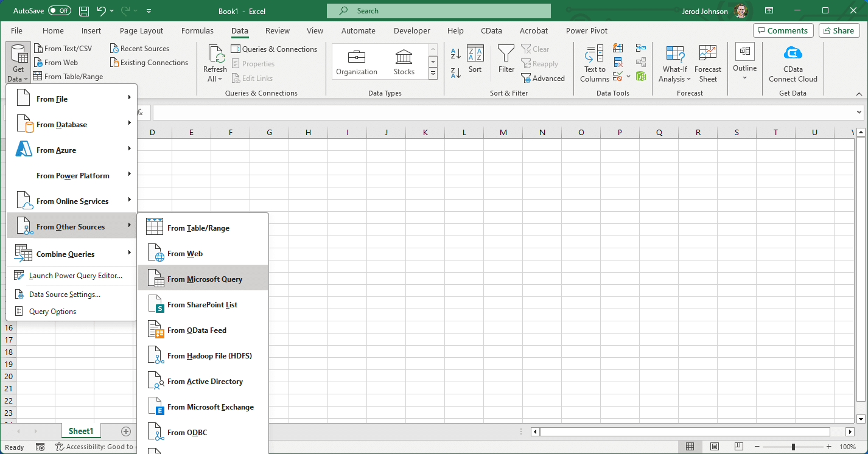Sort A to Z ascending
Screen dimensions: 868x454
tap(456, 54)
